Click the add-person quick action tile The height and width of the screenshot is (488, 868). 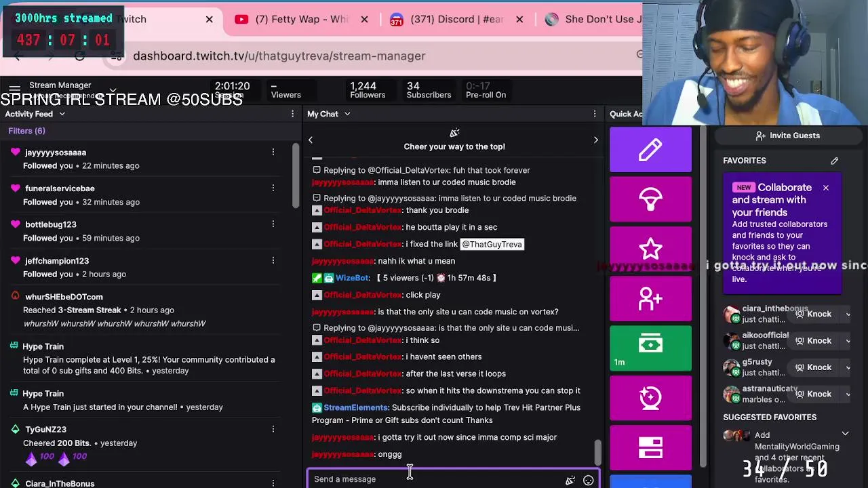[650, 298]
